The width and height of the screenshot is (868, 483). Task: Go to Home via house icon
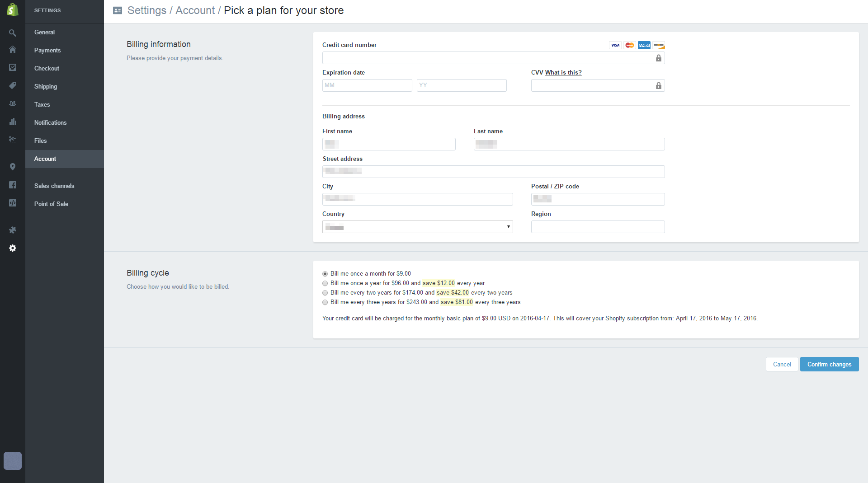click(x=13, y=50)
